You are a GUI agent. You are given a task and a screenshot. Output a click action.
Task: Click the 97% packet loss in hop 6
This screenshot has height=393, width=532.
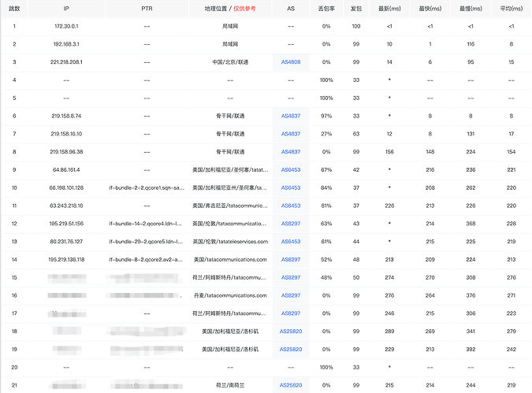(326, 117)
